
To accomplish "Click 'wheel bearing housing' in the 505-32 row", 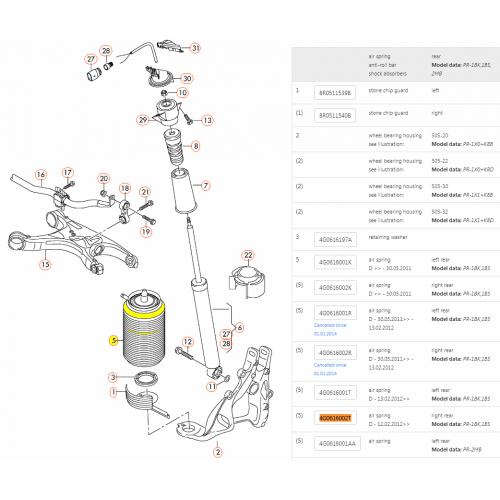I will pyautogui.click(x=395, y=212).
